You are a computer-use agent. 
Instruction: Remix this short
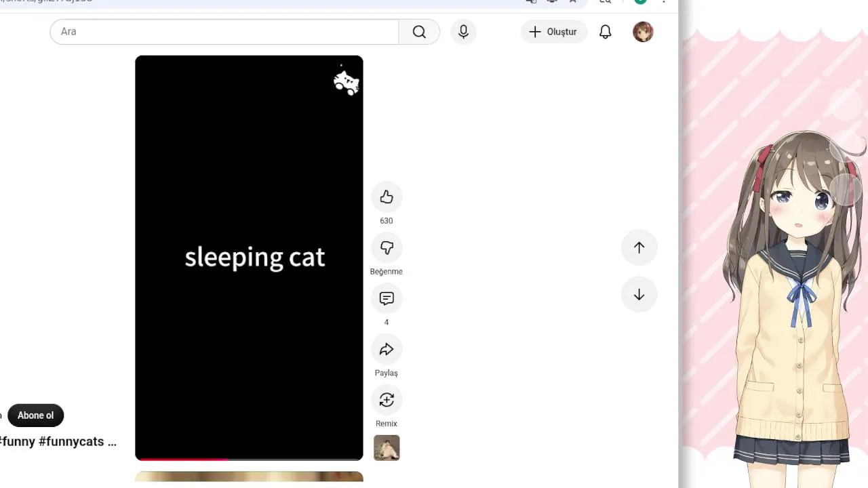click(387, 401)
